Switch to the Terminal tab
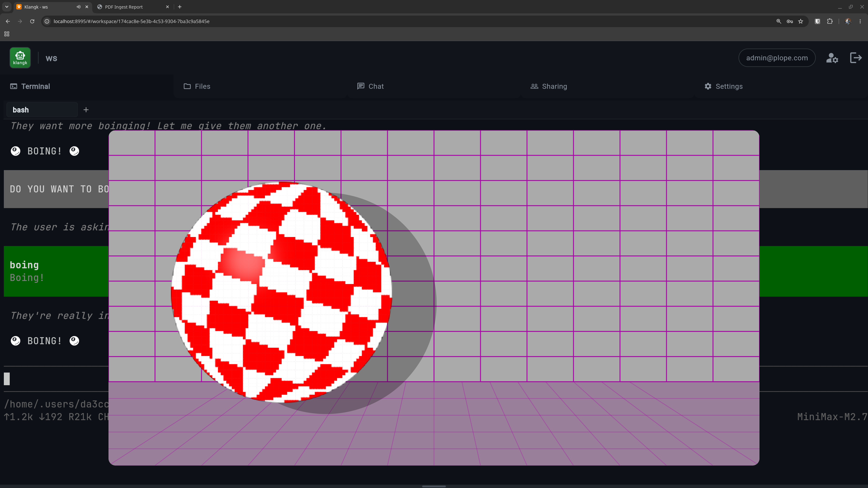868x488 pixels. click(87, 86)
